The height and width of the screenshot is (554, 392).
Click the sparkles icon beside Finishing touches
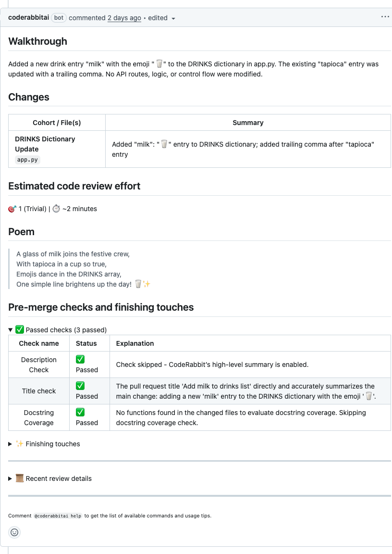(19, 443)
